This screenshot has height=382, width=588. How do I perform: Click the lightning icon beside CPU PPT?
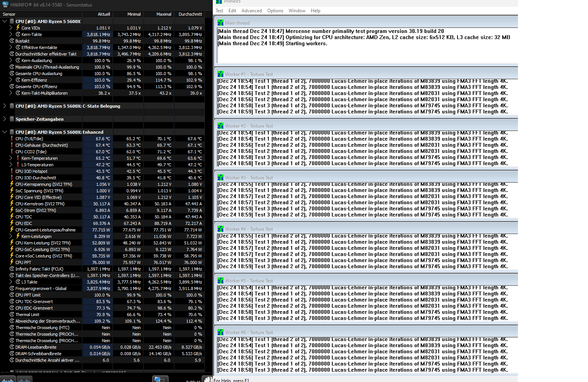point(12,262)
